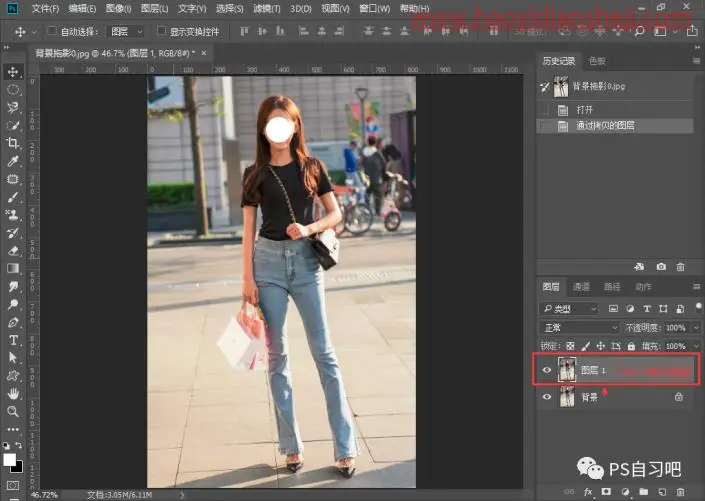The height and width of the screenshot is (501, 705).
Task: Open the 文件(F) menu
Action: point(45,9)
